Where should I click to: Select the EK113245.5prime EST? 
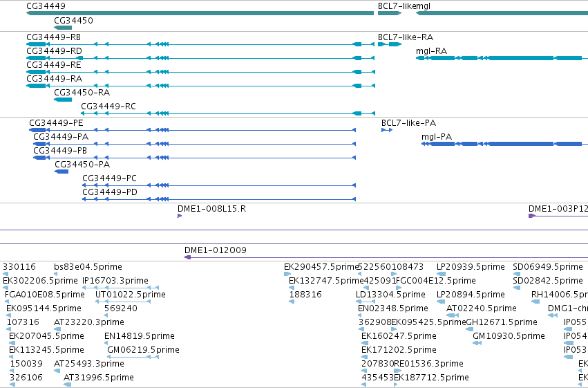coord(46,350)
